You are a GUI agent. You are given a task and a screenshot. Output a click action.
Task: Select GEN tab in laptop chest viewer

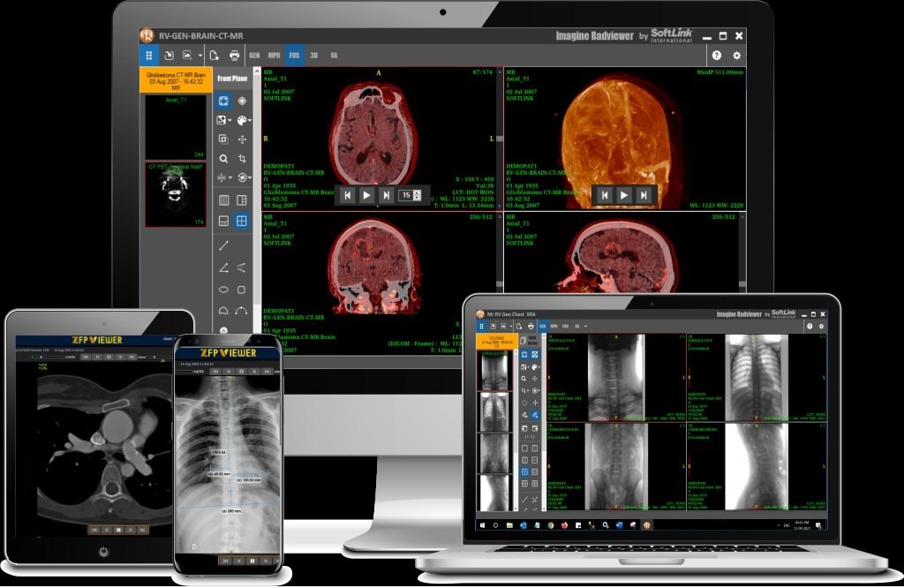coord(543,327)
